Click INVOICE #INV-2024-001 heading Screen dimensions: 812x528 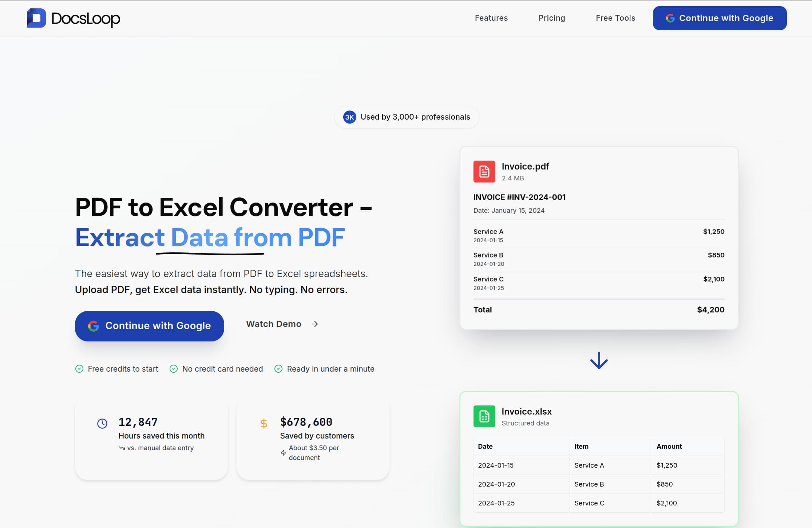click(519, 197)
